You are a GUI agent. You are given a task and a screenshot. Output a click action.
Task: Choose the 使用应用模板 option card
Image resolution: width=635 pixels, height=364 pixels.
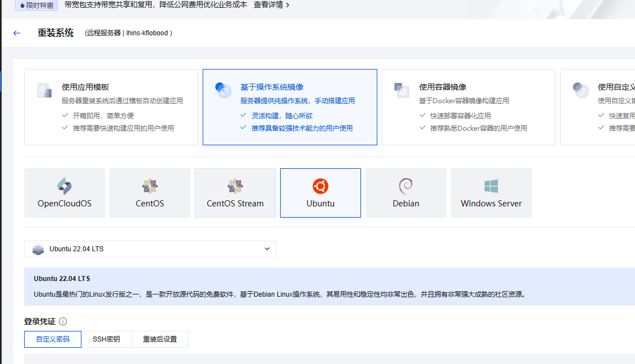click(111, 107)
